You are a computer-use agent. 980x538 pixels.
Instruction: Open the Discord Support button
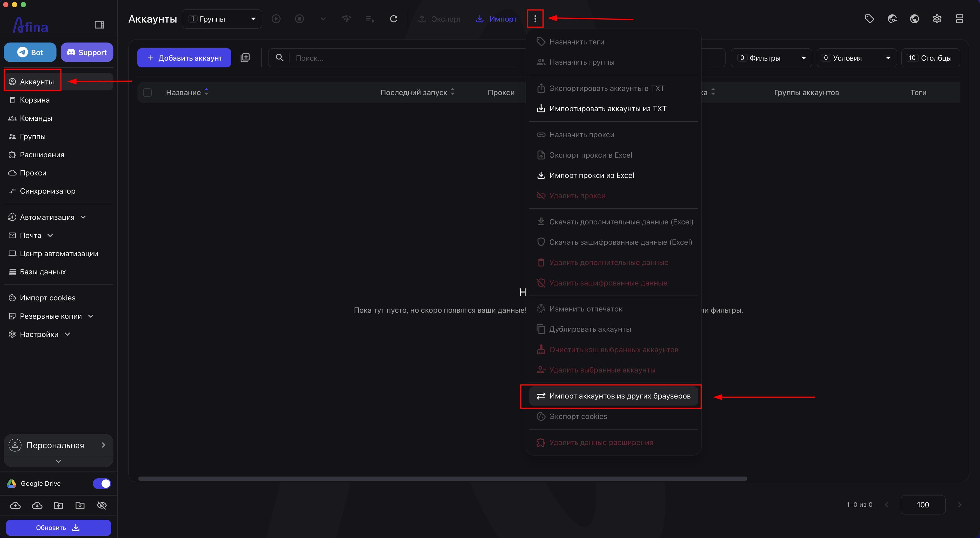(87, 52)
